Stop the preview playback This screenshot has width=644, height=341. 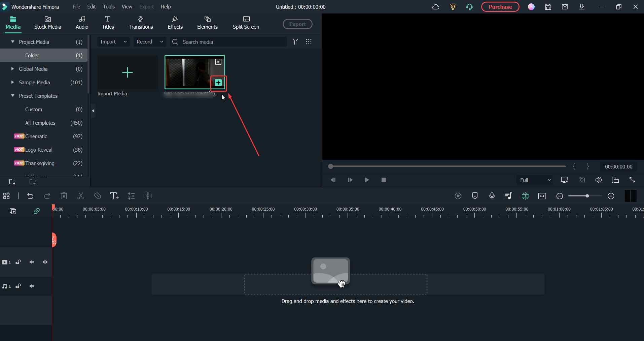tap(384, 180)
